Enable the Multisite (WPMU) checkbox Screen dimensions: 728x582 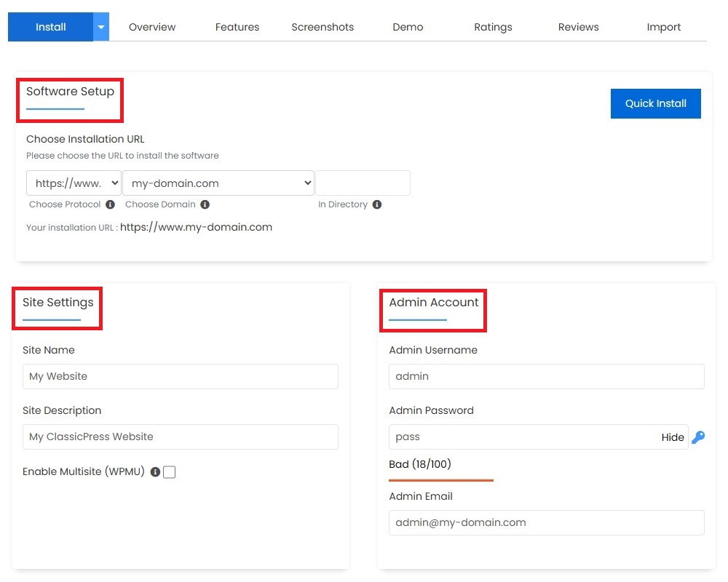(170, 472)
